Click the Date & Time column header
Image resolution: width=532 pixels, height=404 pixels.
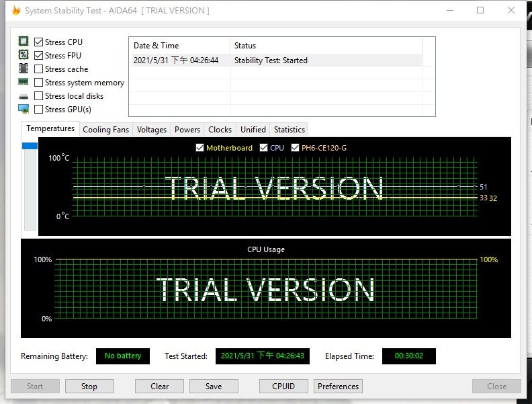point(179,46)
